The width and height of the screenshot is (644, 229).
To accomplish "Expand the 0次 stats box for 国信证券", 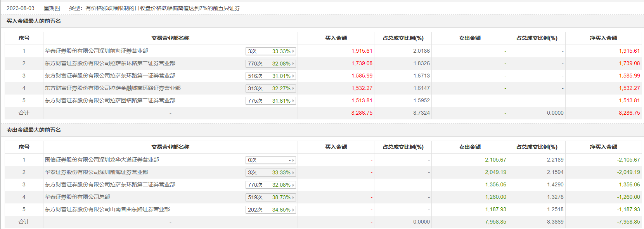I will coord(271,160).
